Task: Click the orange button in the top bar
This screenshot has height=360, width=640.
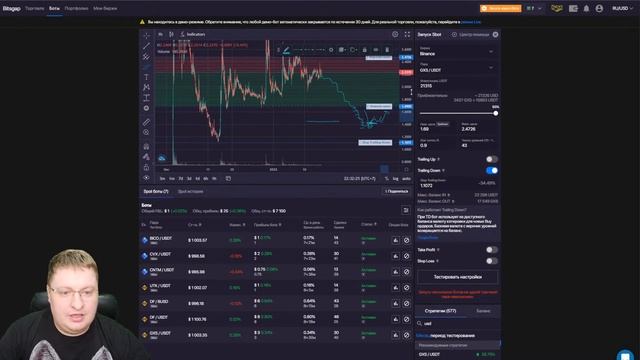Action: (x=501, y=8)
